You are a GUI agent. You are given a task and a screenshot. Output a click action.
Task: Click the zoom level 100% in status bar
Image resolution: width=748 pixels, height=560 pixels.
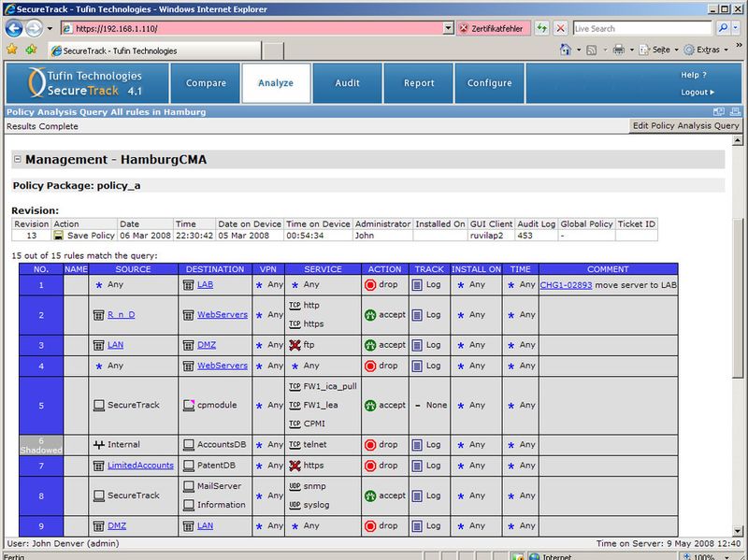705,556
